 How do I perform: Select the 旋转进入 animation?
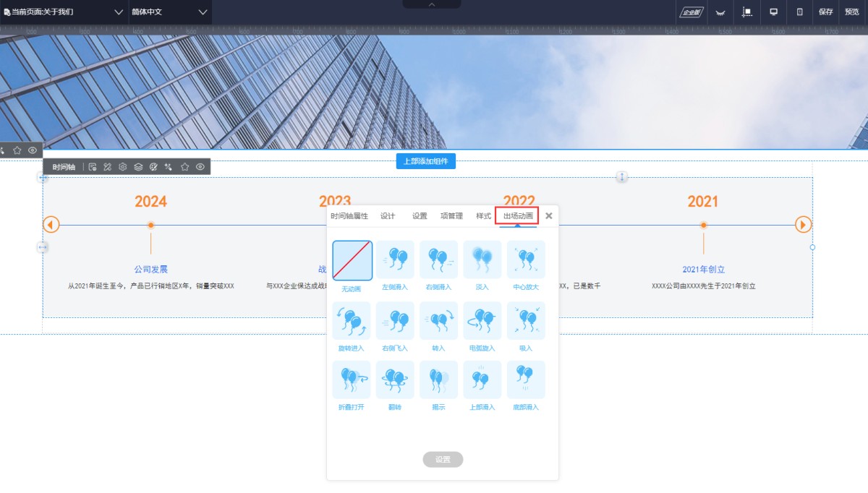click(x=352, y=321)
